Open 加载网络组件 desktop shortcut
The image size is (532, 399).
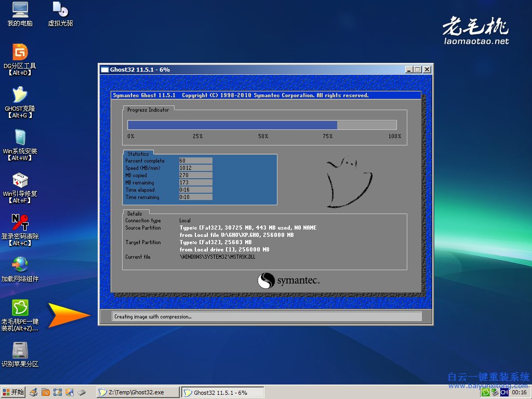20,264
